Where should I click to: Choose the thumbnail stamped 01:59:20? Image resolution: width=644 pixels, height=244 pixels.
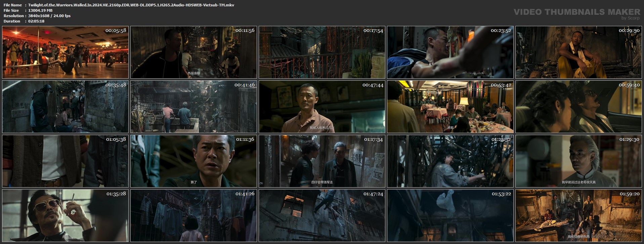(x=578, y=216)
